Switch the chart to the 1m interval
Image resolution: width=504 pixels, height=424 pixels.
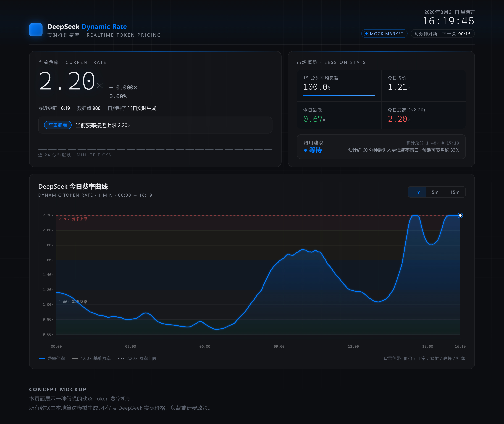coord(417,192)
